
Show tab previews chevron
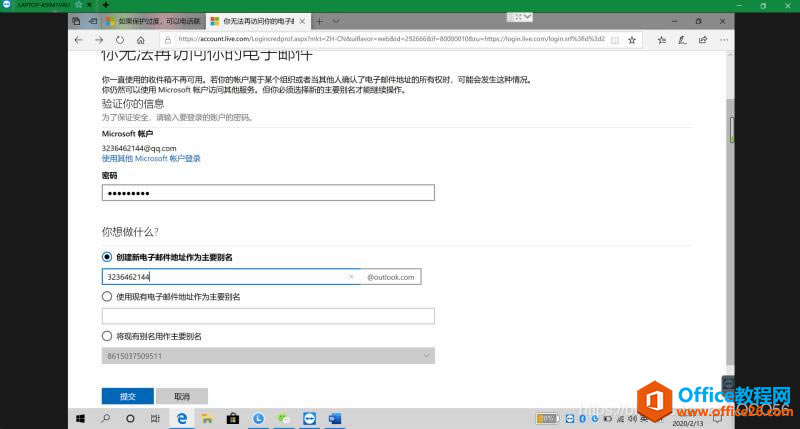[x=336, y=21]
